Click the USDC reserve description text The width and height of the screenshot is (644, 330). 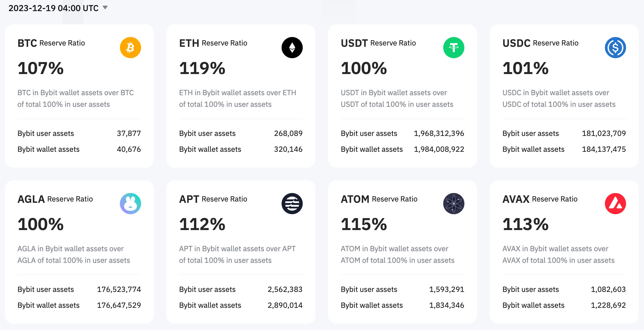[559, 98]
